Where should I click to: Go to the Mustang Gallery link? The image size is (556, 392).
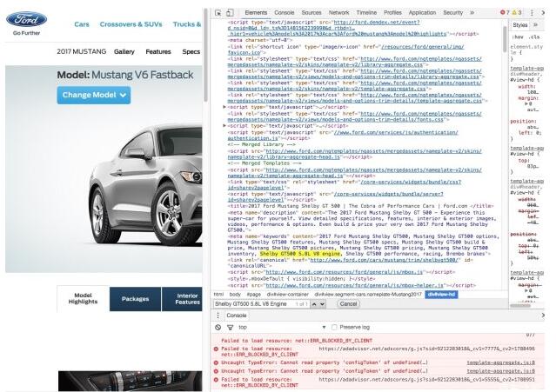click(124, 51)
